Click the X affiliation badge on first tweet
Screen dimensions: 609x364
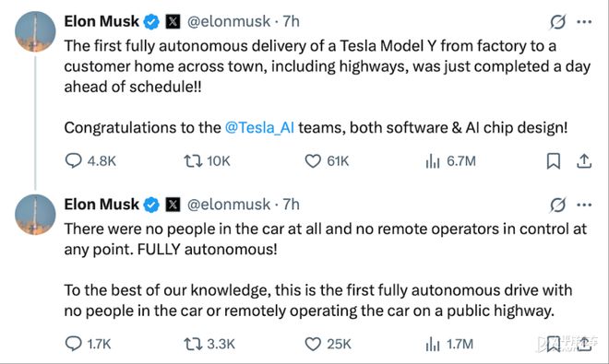[173, 21]
